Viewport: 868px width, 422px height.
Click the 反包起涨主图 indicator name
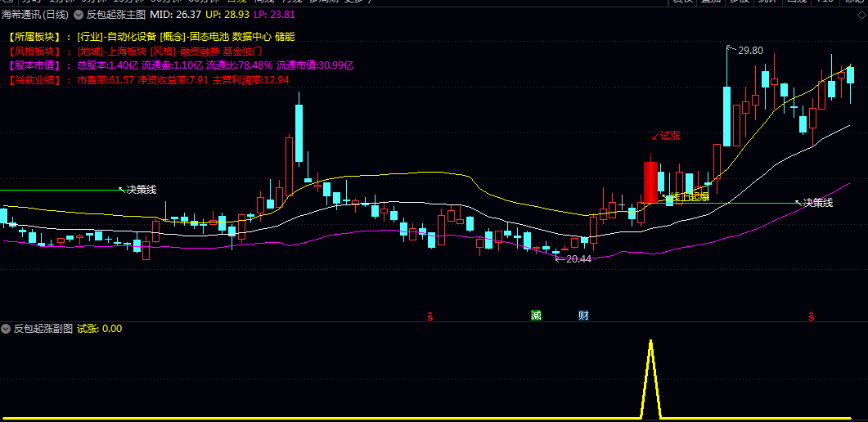(x=116, y=15)
